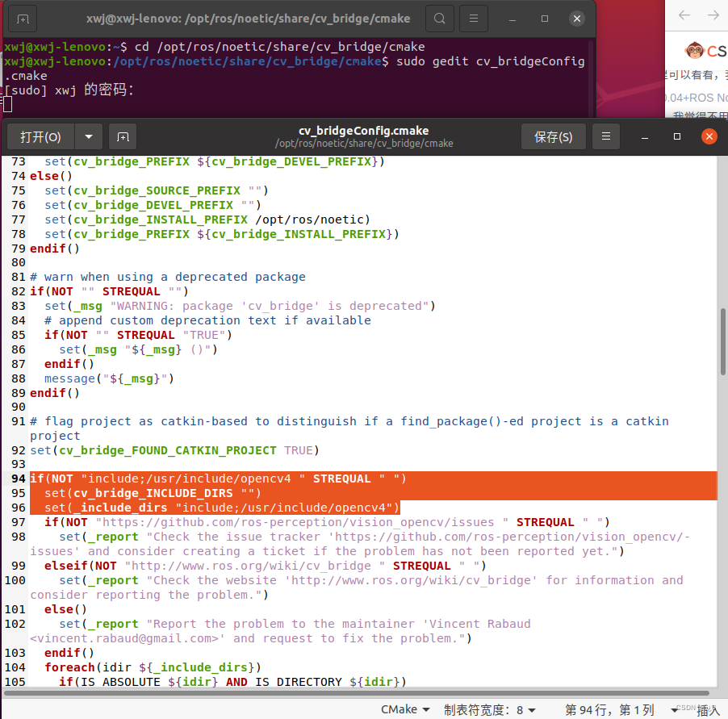Click line 75 cv_bridge_SOURCE_PREFIX text
The image size is (728, 719).
157,190
